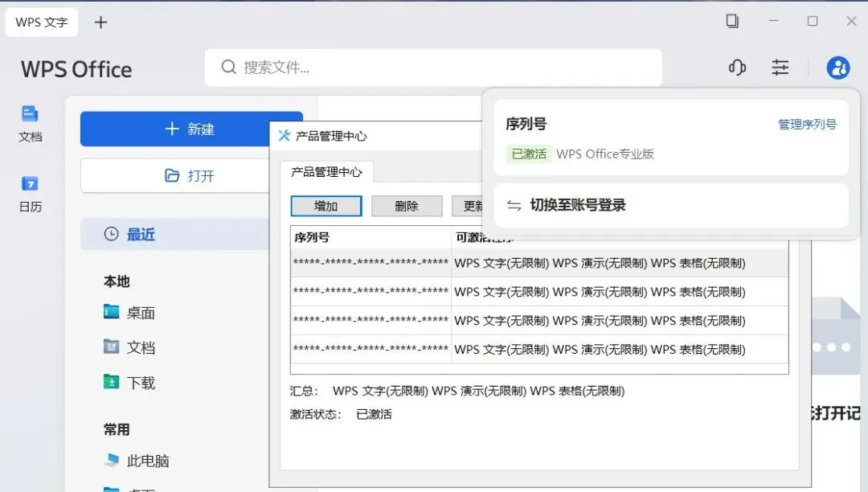Click the 搜索文件 search field
Viewport: 868px width, 492px height.
(x=433, y=68)
